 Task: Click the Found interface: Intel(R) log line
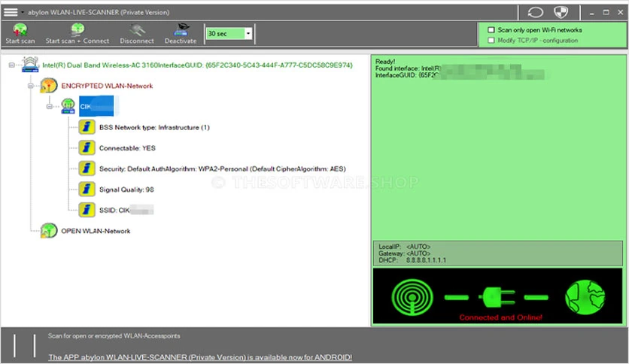[x=408, y=68]
